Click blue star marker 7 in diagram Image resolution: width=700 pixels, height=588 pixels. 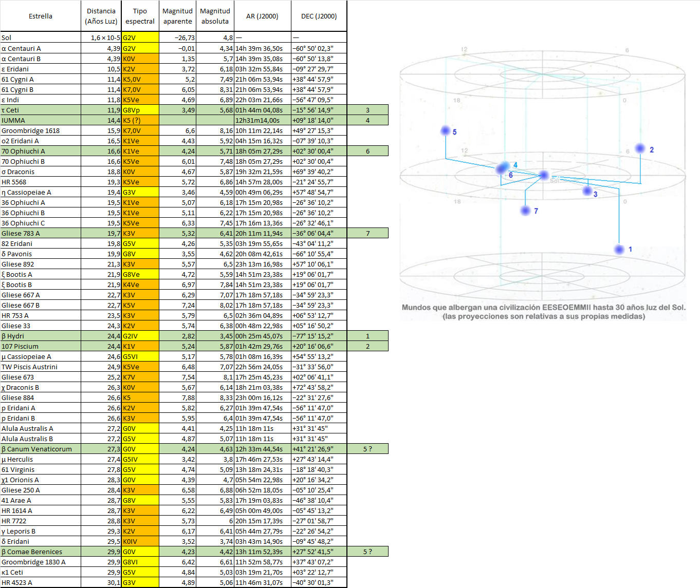pos(525,211)
